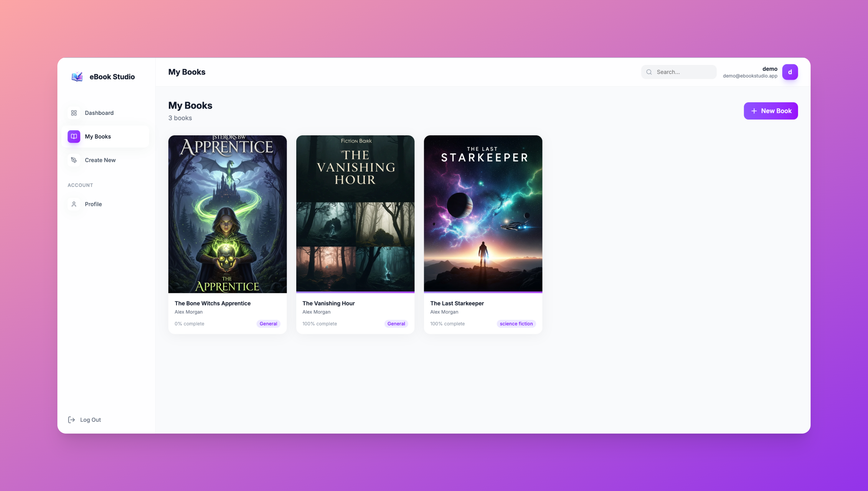
Task: Click the Log Out arrow icon
Action: tap(71, 419)
